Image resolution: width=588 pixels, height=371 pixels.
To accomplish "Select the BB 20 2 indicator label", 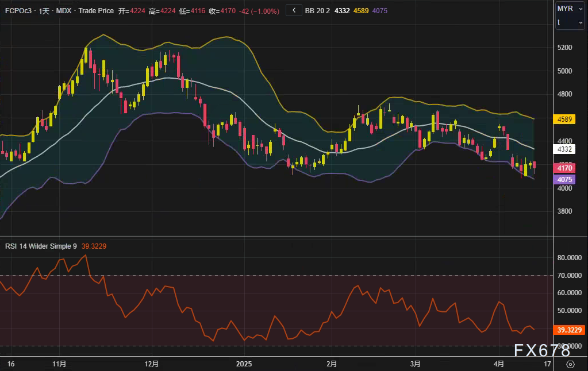I will point(317,10).
